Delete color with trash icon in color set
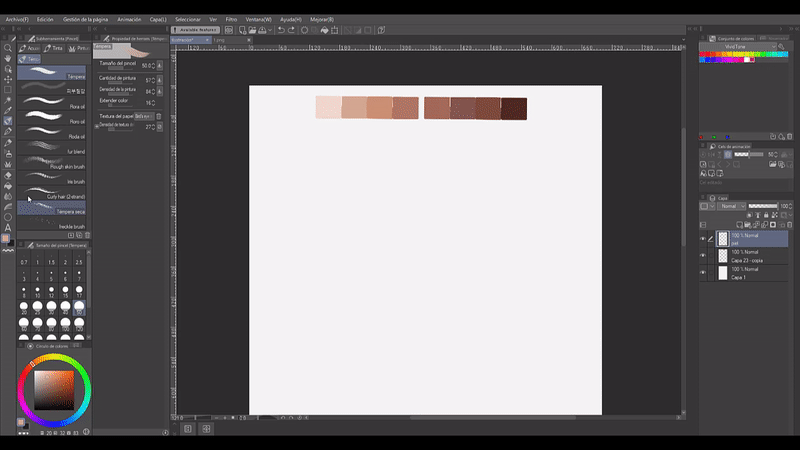The image size is (800, 450). (790, 137)
